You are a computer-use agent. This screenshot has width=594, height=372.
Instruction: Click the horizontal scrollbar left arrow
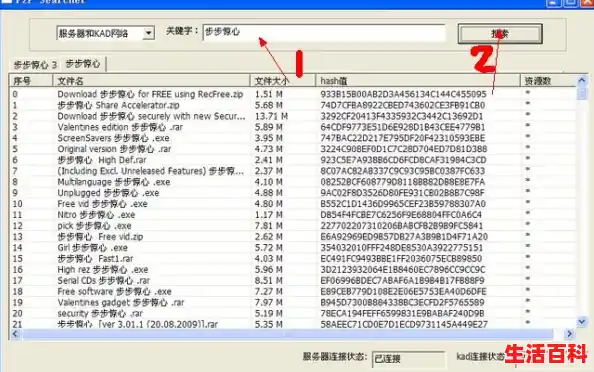[x=16, y=334]
